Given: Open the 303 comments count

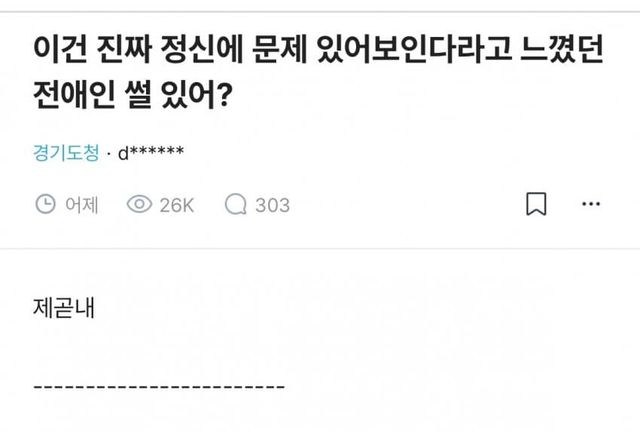Looking at the screenshot, I should coord(272,205).
